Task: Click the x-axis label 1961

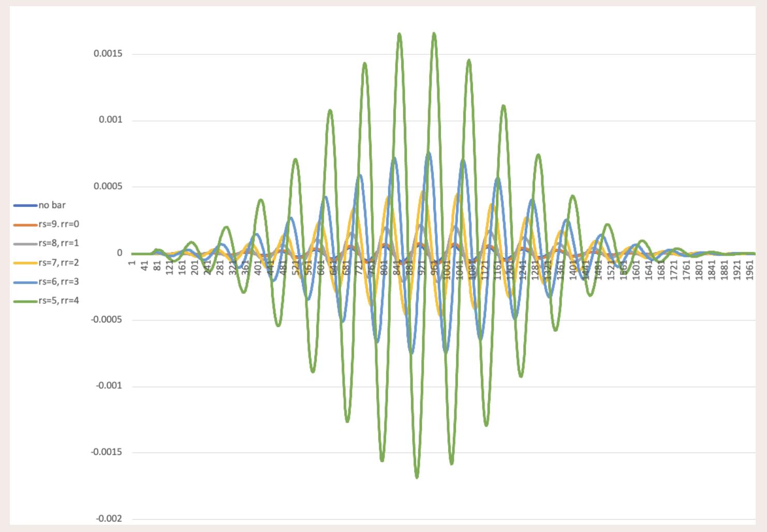Action: pyautogui.click(x=749, y=269)
